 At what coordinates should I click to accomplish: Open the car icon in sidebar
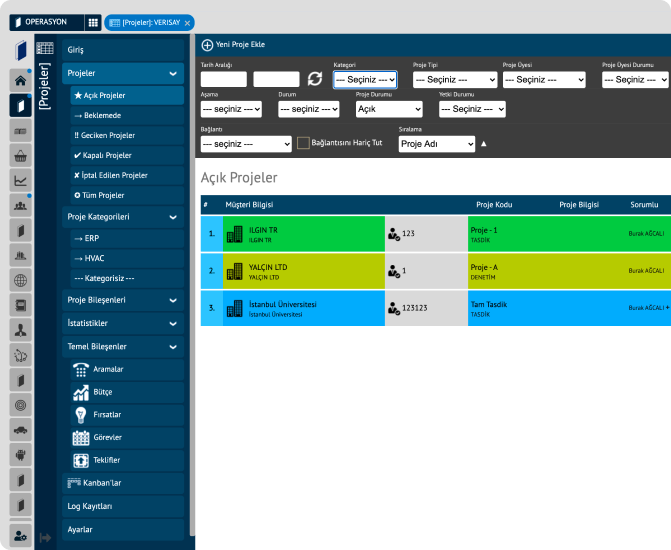(20, 430)
